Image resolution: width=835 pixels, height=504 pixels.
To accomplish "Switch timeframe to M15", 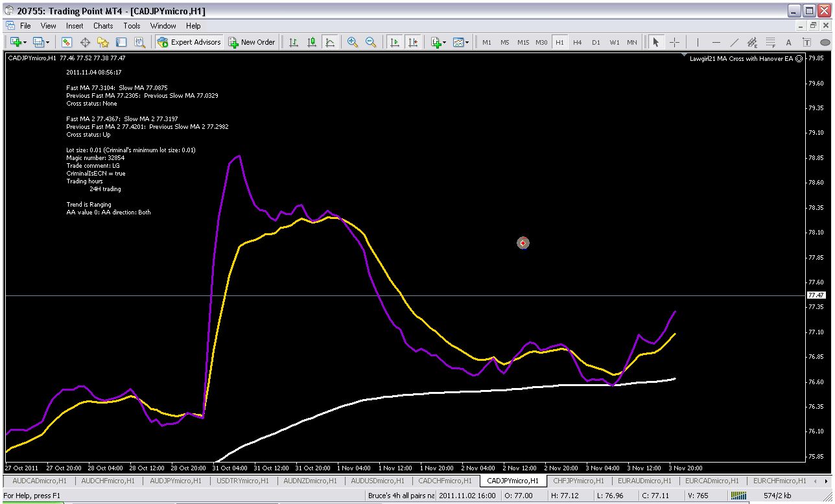I will click(523, 42).
